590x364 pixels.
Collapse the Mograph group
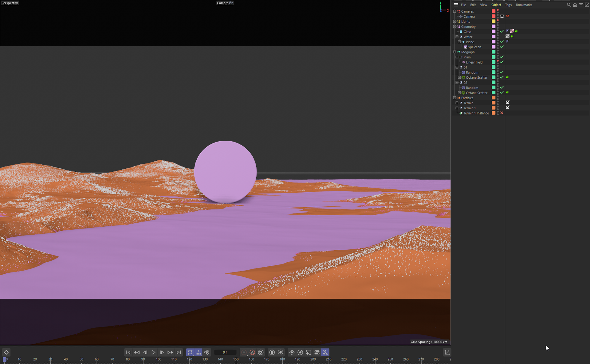[454, 52]
